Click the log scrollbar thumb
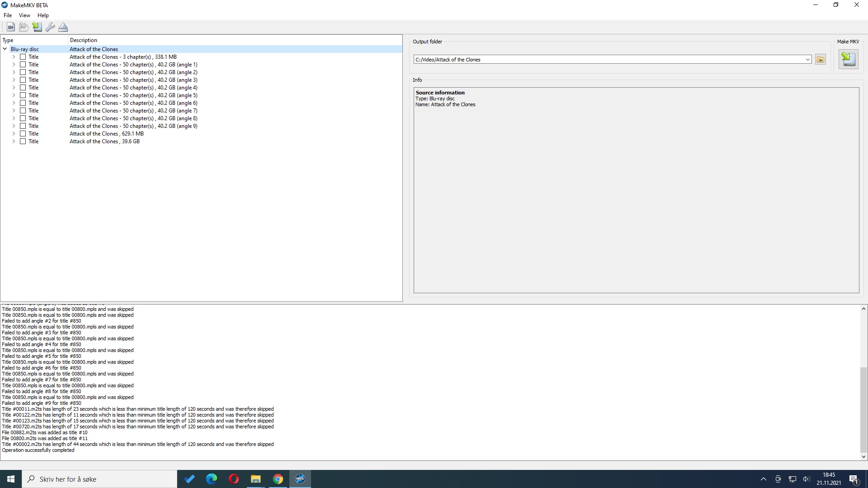This screenshot has width=868, height=488. [863, 410]
